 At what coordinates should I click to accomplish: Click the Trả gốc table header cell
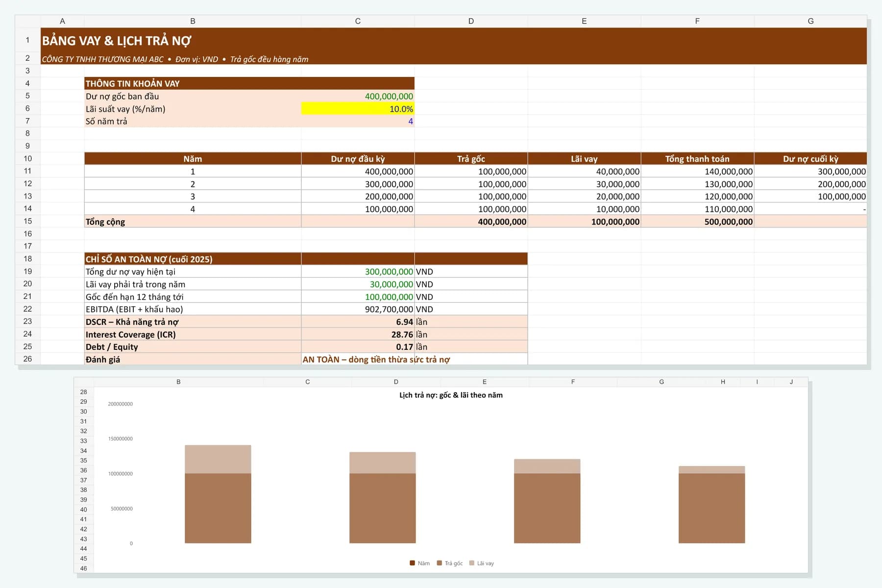[x=471, y=159]
